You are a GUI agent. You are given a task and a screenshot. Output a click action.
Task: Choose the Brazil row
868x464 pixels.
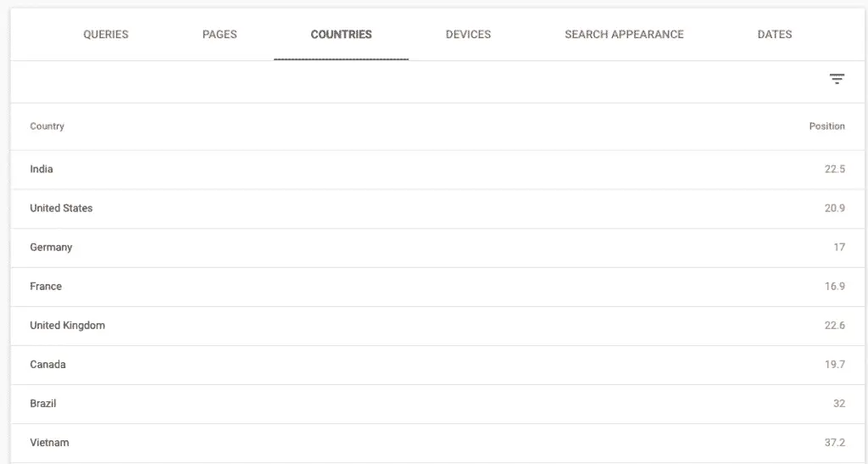coord(43,404)
